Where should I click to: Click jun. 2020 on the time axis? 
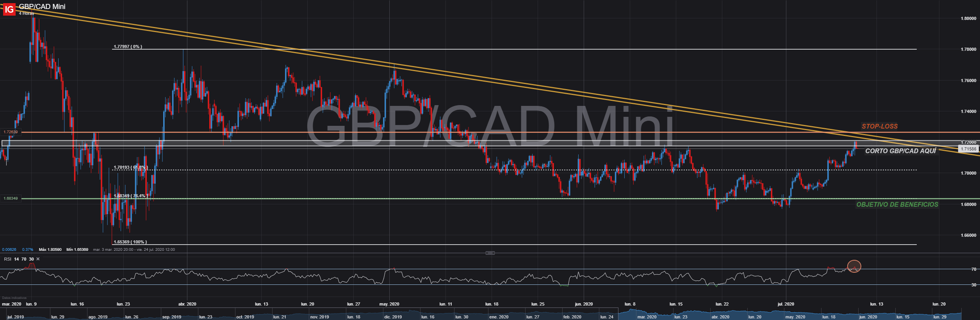584,304
